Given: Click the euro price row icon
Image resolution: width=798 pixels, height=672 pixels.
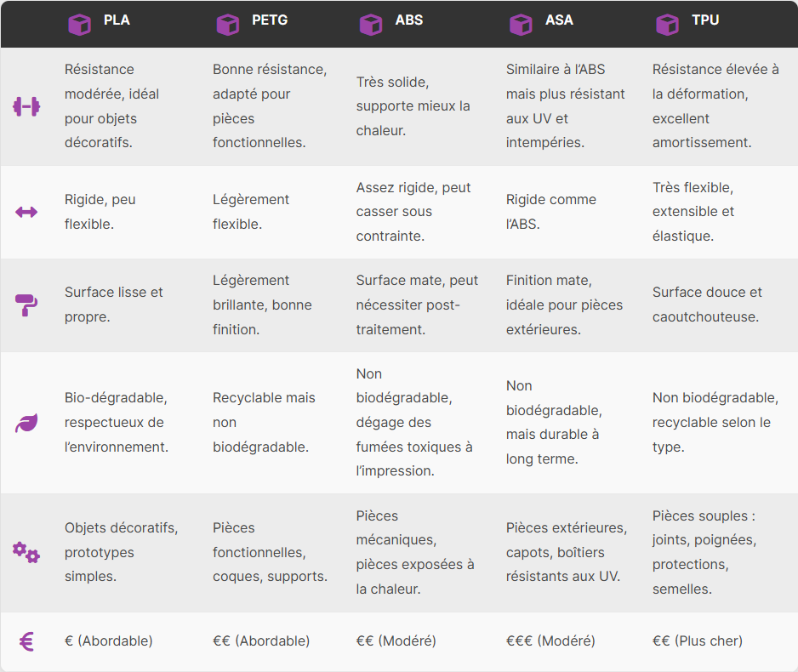Looking at the screenshot, I should (26, 641).
